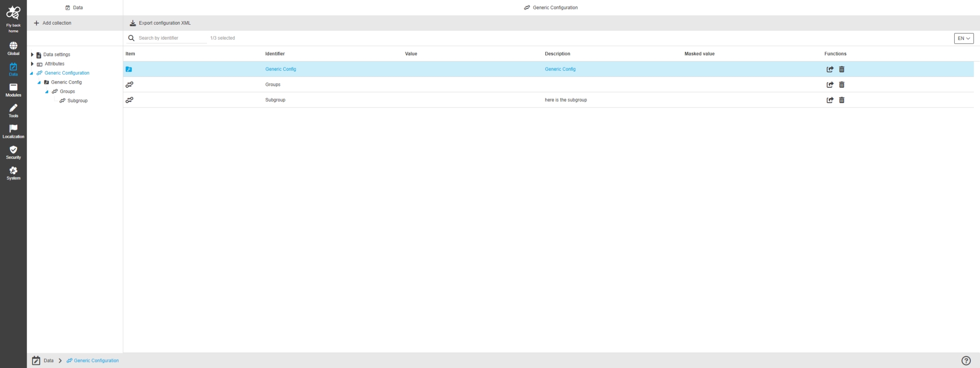
Task: Click the Fly back home bee icon
Action: (x=13, y=13)
